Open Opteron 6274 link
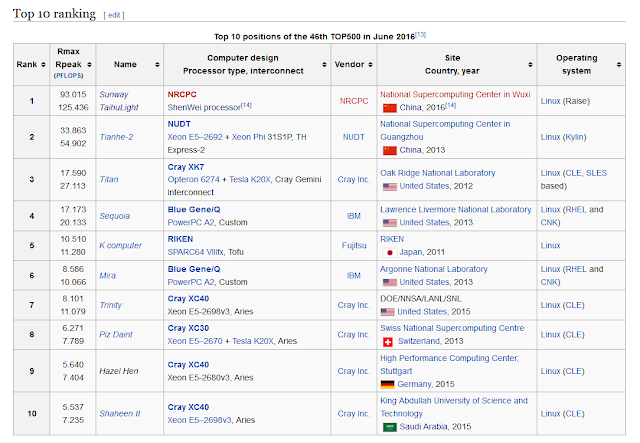The width and height of the screenshot is (640, 443). click(193, 180)
